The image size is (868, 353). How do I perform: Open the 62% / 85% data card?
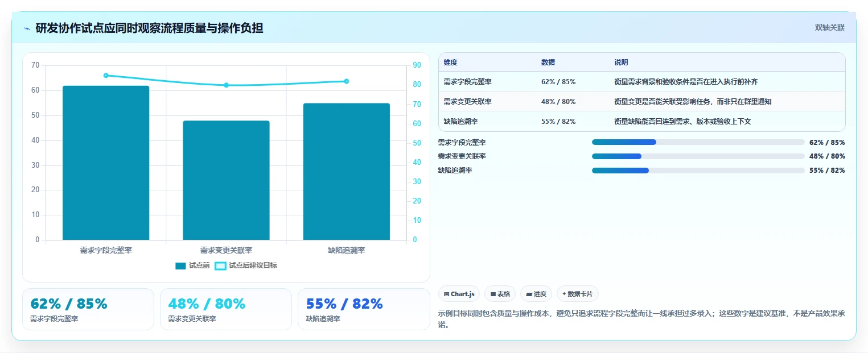(88, 309)
